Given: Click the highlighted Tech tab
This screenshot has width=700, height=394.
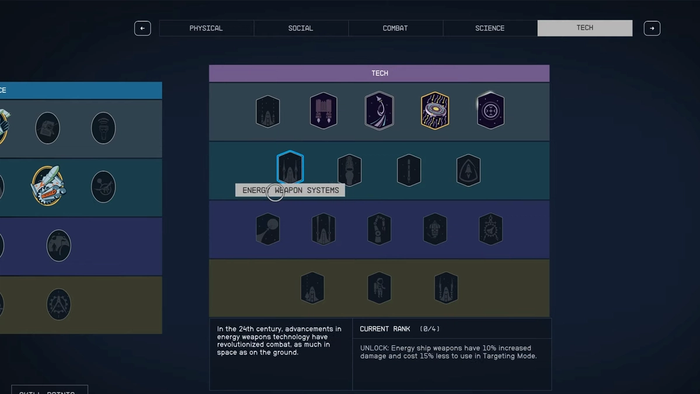Looking at the screenshot, I should tap(585, 28).
